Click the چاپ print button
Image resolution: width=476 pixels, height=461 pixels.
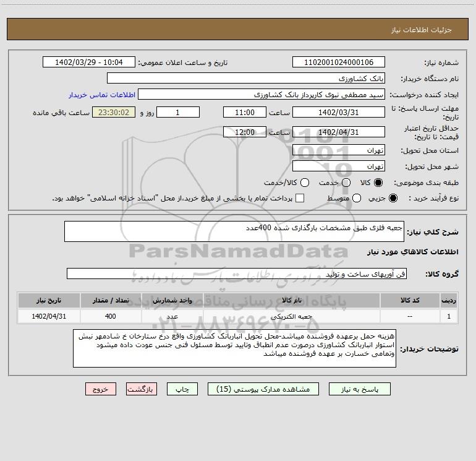[x=182, y=389]
